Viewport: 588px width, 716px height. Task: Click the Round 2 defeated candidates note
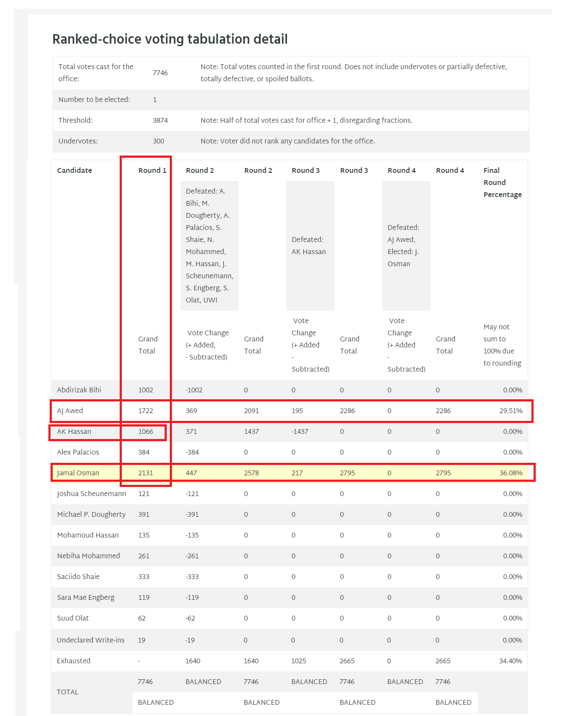(210, 245)
